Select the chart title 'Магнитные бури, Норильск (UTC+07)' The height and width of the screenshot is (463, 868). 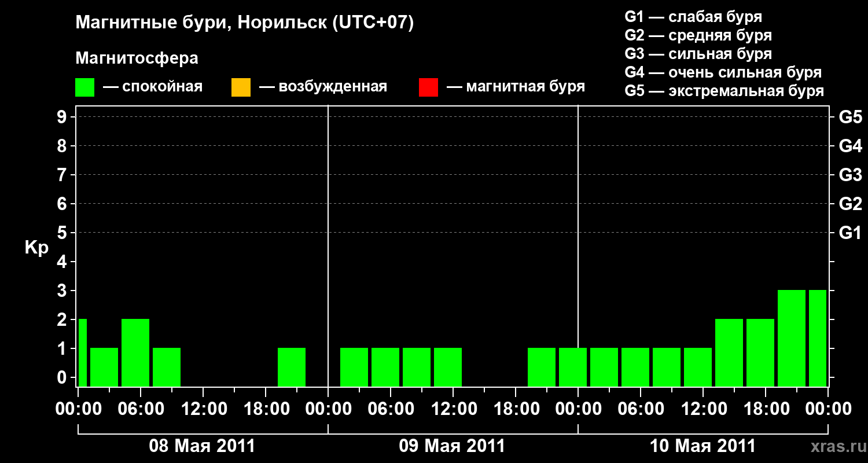245,24
